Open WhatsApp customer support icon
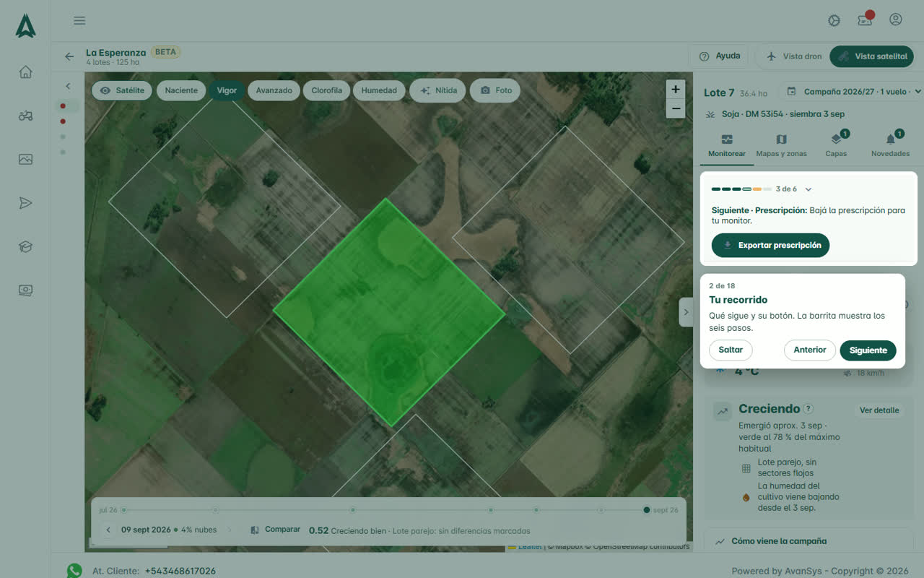The image size is (924, 578). pos(74,571)
